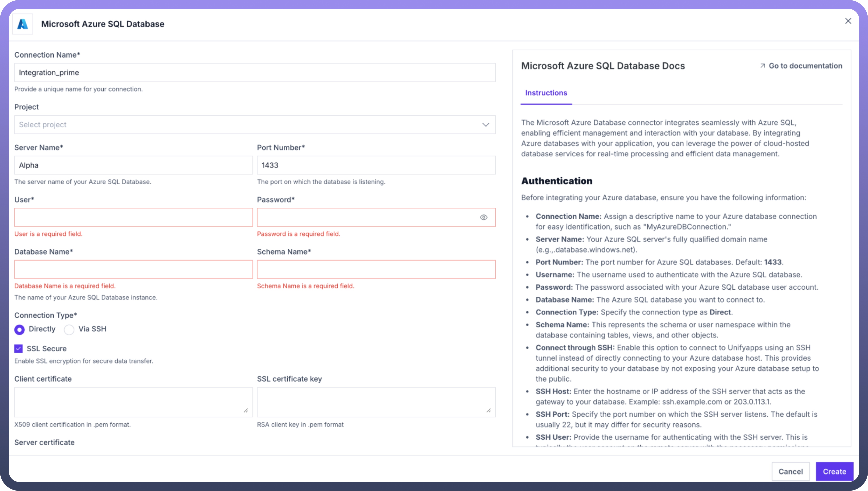Open Go to documentation link
The height and width of the screenshot is (491, 868).
[805, 66]
